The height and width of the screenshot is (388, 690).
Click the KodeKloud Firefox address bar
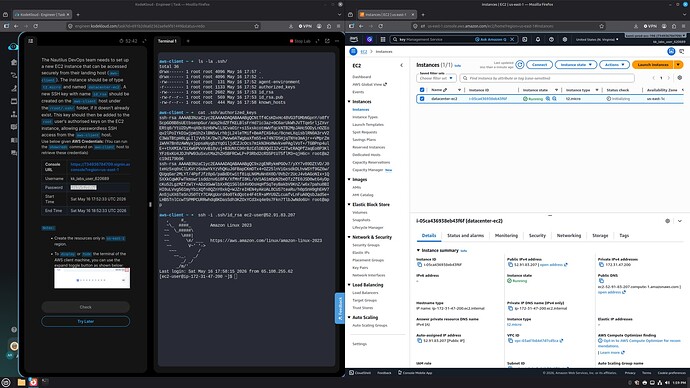click(163, 26)
